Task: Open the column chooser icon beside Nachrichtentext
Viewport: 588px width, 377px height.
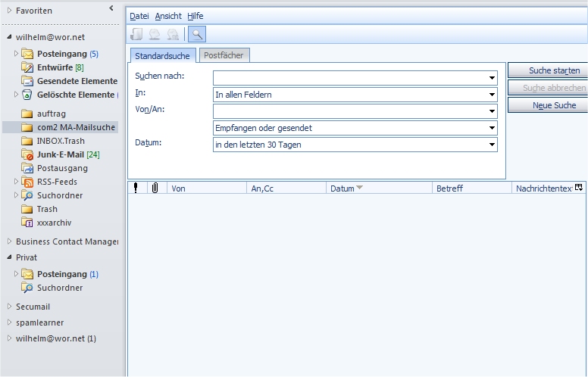Action: coord(579,188)
